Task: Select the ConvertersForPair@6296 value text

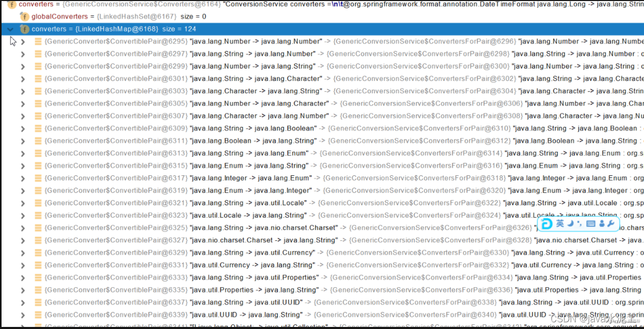Action: pos(425,41)
